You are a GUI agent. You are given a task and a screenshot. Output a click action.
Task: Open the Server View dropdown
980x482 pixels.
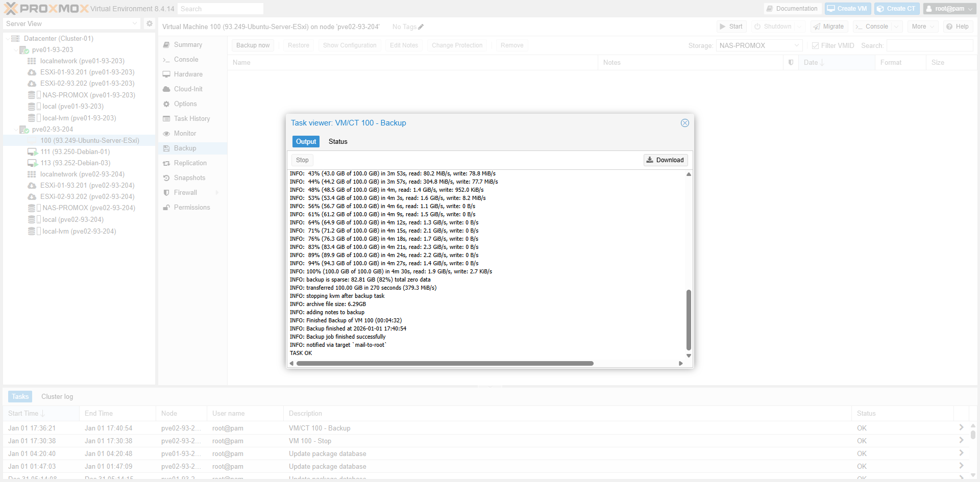[x=71, y=23]
